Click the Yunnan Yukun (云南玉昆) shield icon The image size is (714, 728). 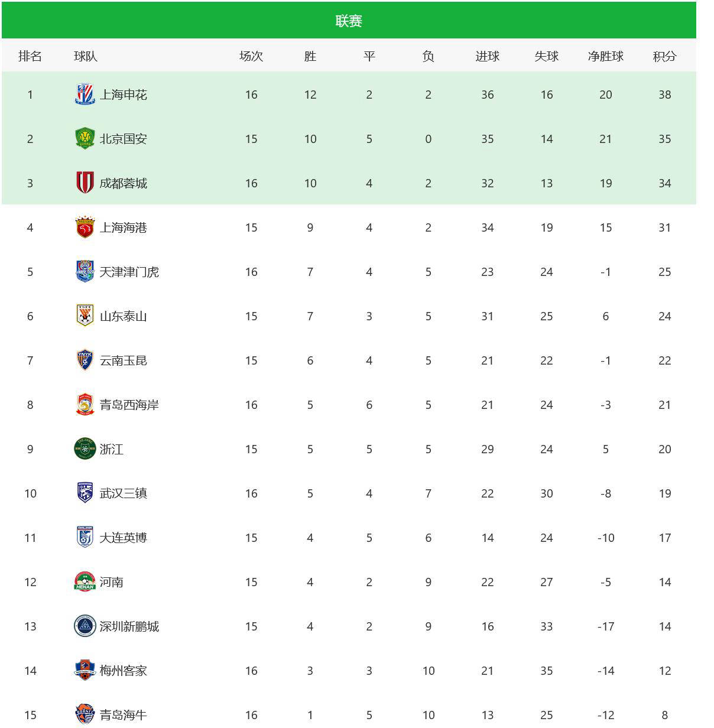pos(85,360)
